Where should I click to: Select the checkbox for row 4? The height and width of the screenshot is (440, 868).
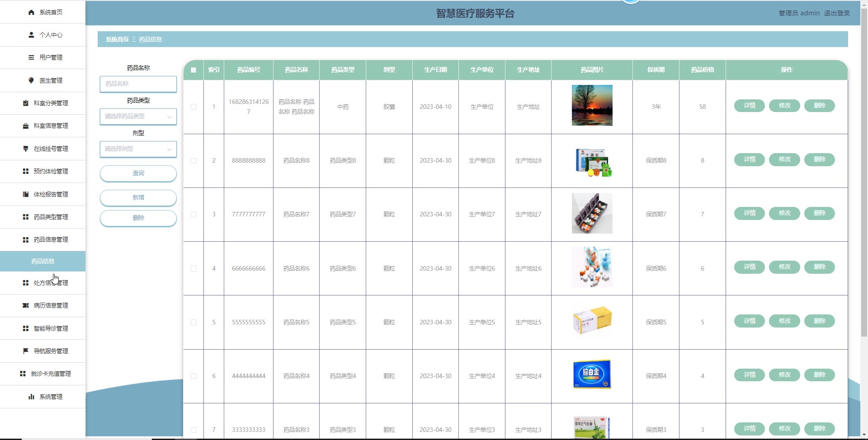pos(193,269)
